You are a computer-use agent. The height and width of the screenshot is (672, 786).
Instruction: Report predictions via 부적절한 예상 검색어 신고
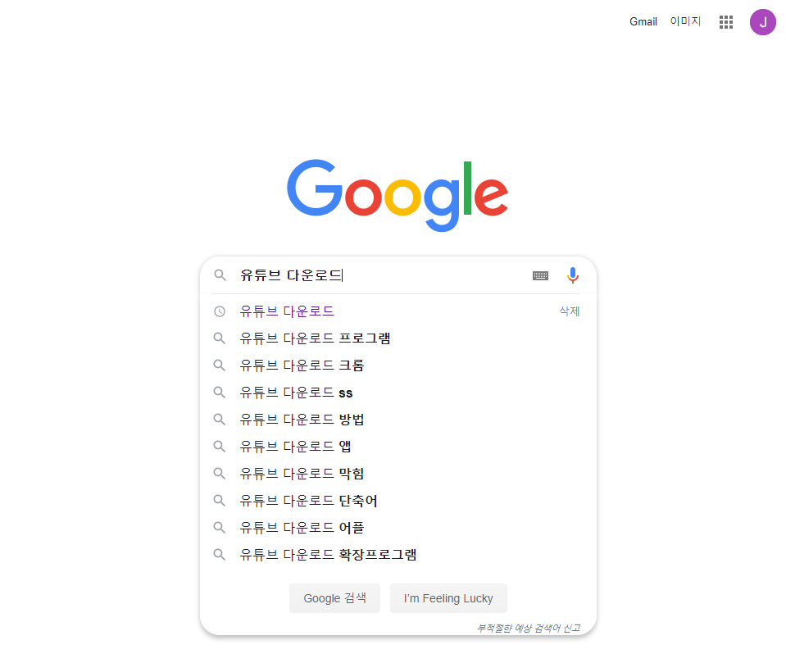pyautogui.click(x=529, y=628)
